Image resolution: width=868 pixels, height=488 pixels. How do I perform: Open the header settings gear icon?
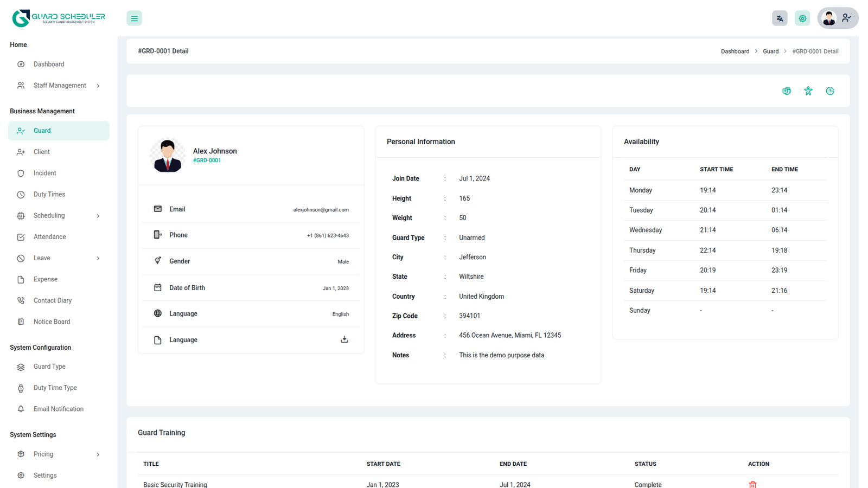(802, 18)
